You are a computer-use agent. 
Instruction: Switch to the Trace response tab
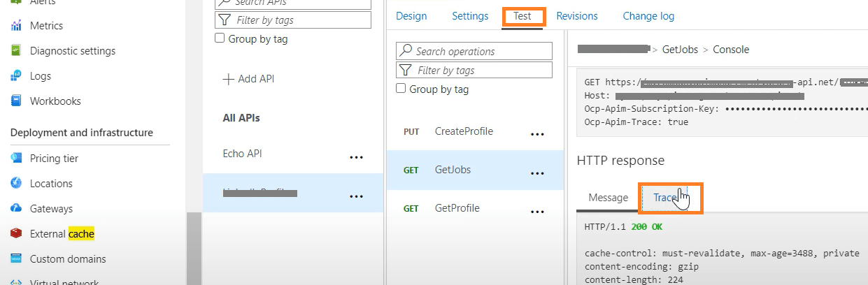point(664,198)
